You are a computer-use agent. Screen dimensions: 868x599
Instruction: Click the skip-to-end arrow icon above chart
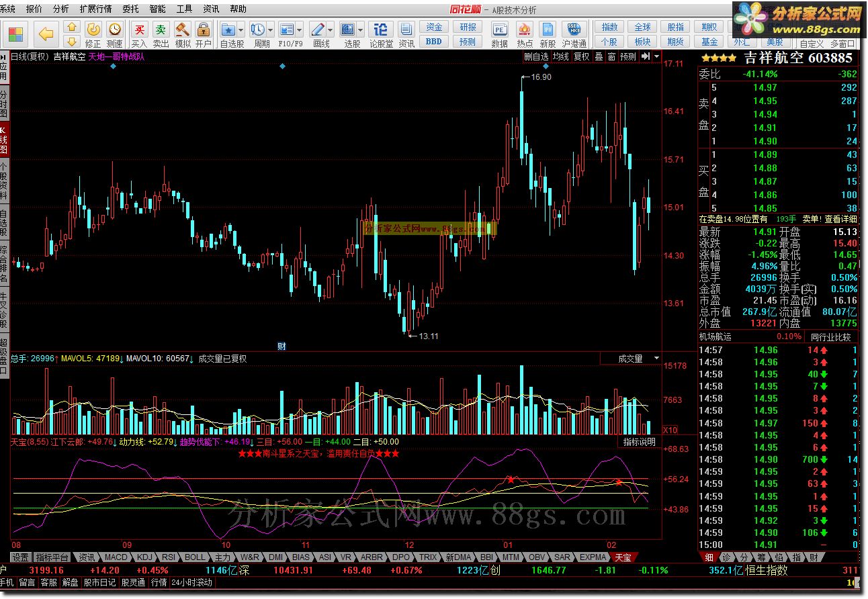tap(646, 56)
